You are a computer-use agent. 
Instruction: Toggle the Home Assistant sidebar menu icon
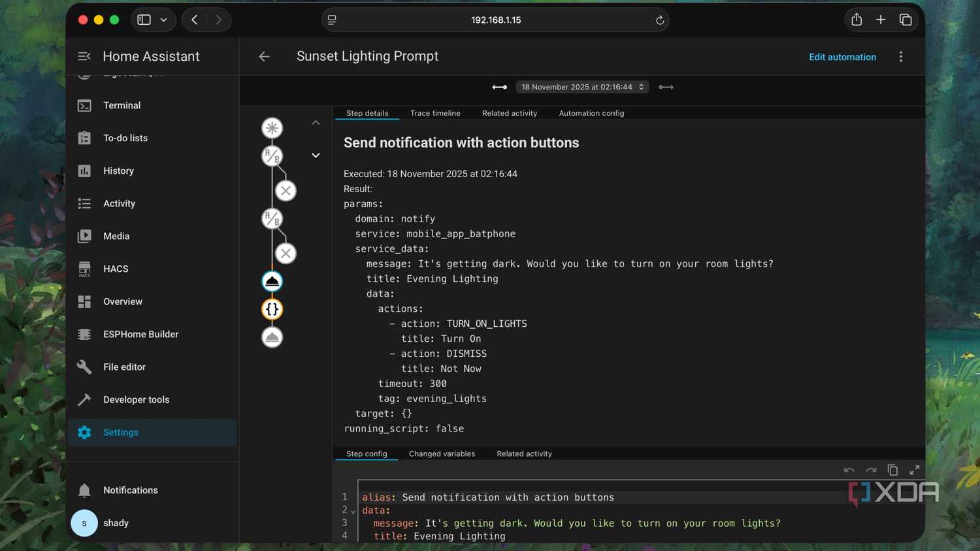pos(84,56)
